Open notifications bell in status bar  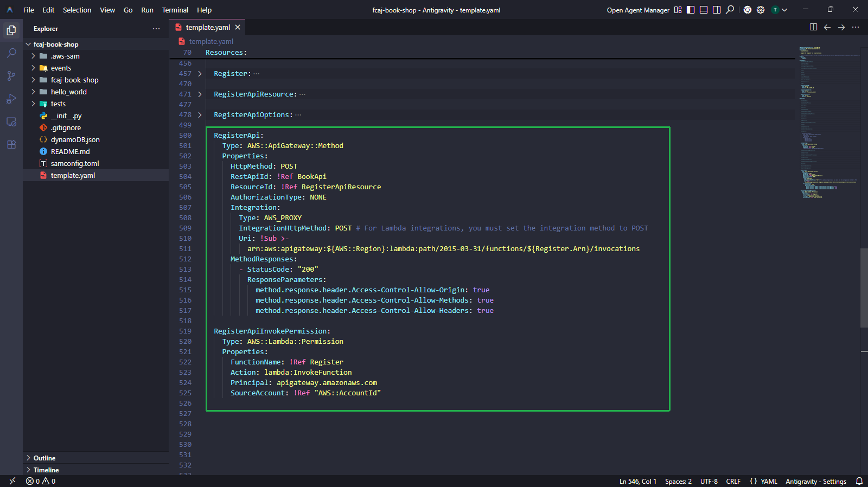[x=859, y=481]
